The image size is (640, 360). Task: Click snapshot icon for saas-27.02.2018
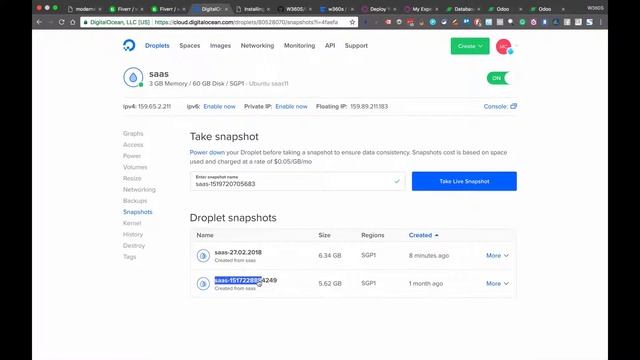pos(203,256)
